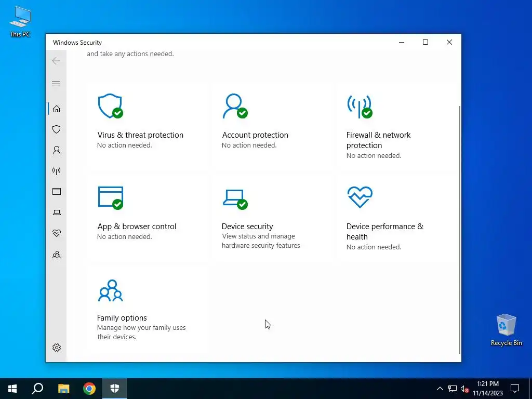Open the Action Center notifications icon

click(x=515, y=389)
